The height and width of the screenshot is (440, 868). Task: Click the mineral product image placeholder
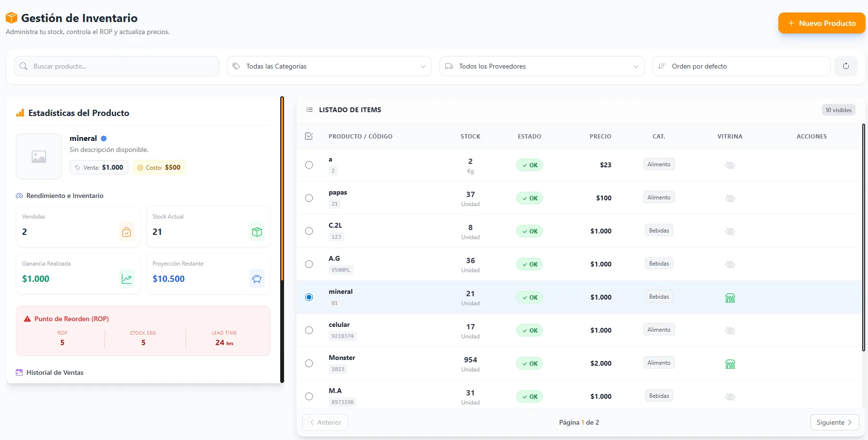pyautogui.click(x=39, y=156)
